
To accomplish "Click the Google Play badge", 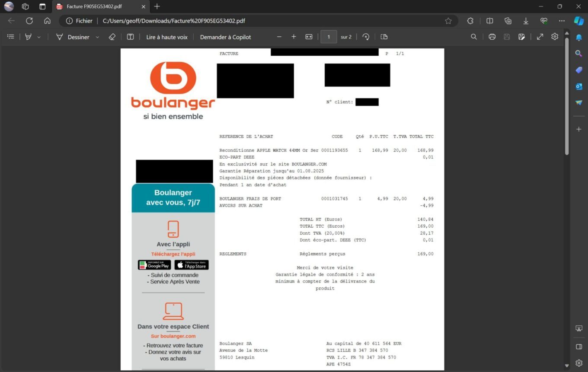I will tap(154, 265).
